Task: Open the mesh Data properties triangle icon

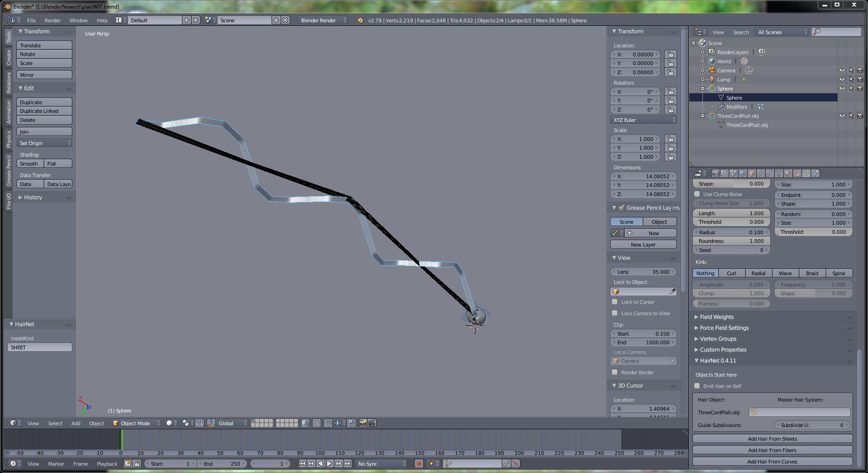Action: tap(779, 173)
